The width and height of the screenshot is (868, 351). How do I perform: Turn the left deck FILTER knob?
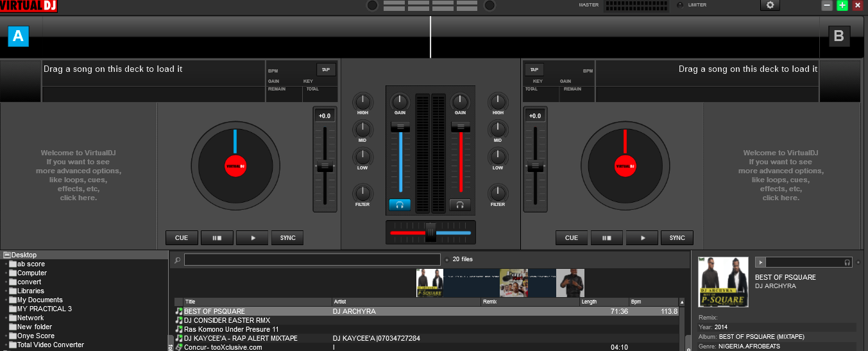point(362,193)
